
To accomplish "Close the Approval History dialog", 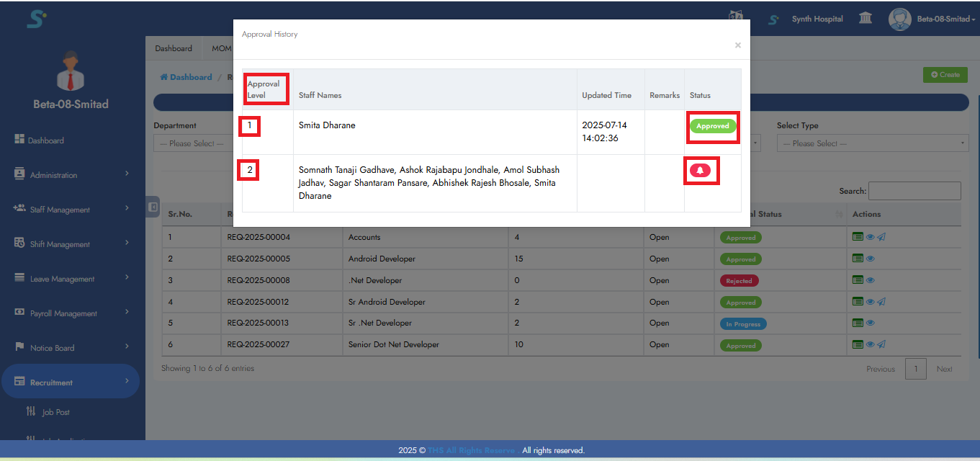I will tap(737, 45).
